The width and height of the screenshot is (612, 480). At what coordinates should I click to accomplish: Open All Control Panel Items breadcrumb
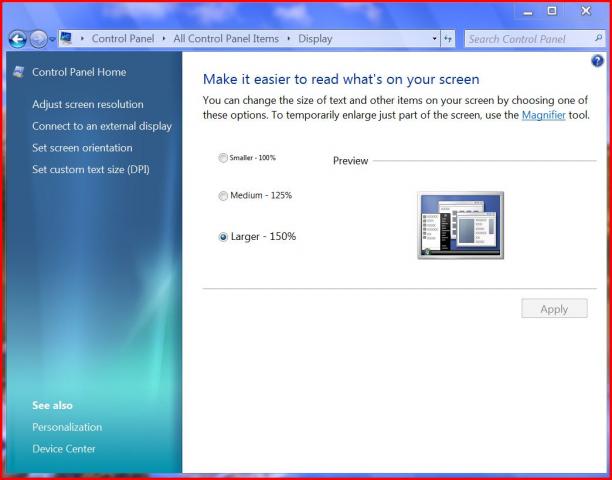point(226,39)
